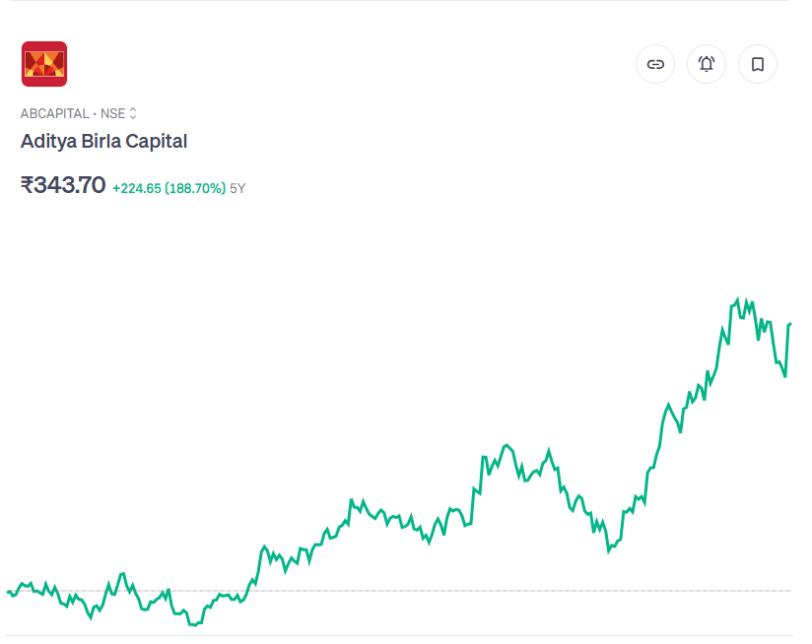Click the highest peak on the chart
This screenshot has width=812, height=644.
(736, 298)
